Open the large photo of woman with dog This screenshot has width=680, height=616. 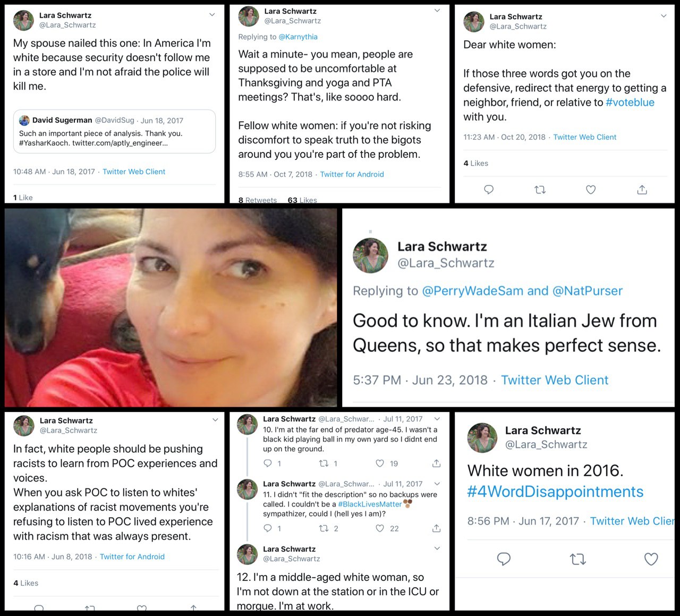coord(171,307)
